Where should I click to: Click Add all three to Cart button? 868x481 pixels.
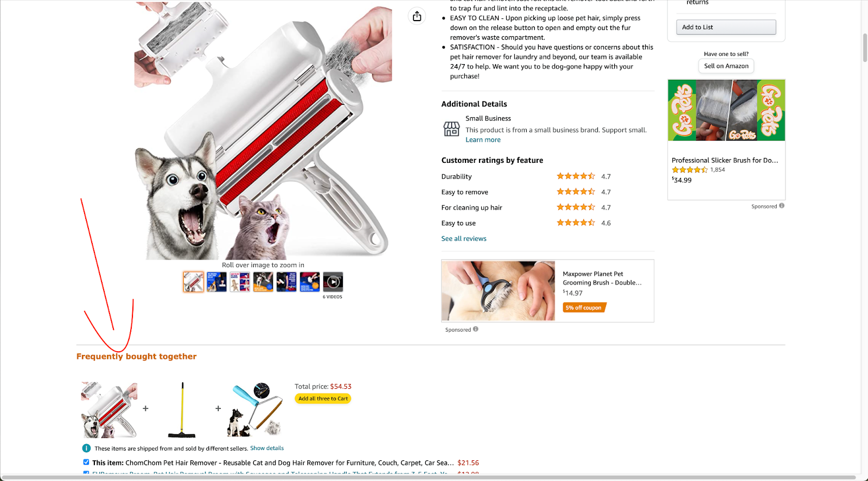pyautogui.click(x=323, y=398)
